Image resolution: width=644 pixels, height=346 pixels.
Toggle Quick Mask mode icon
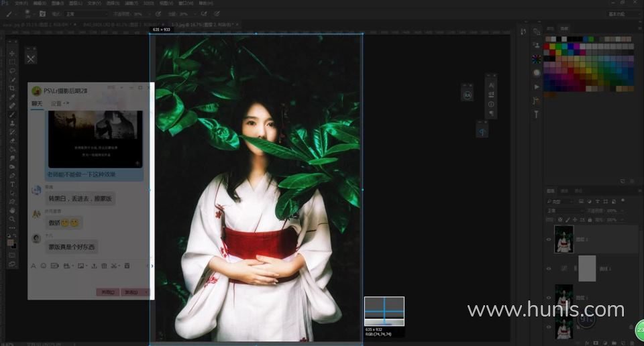pyautogui.click(x=12, y=255)
